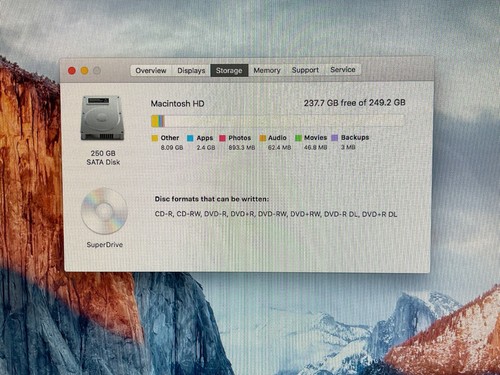Click the Backups size value 3 MB

pyautogui.click(x=348, y=147)
